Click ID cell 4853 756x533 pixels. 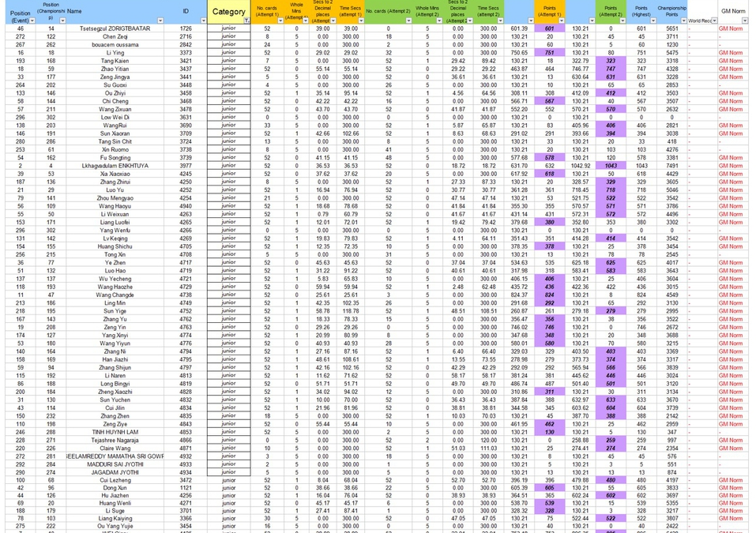point(186,432)
